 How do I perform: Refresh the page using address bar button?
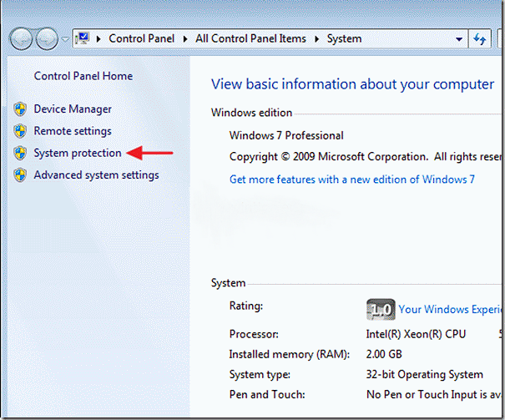[480, 39]
